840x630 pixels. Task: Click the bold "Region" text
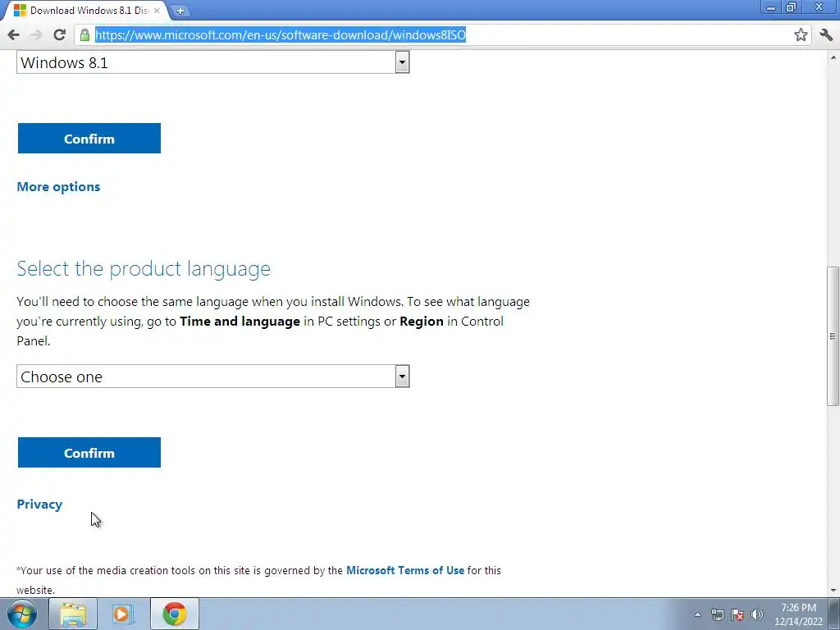pos(421,322)
